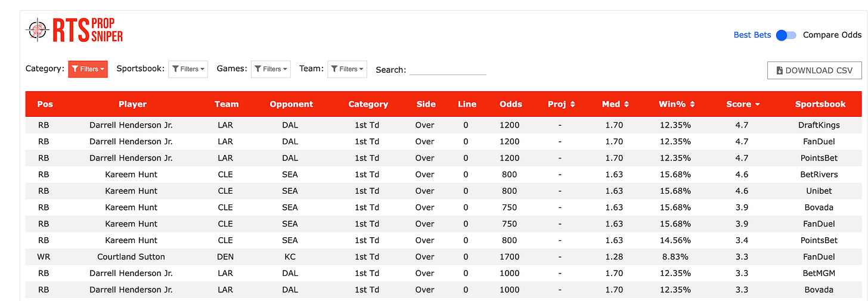Click the Courtland Sutton player name
This screenshot has height=301, width=868.
131,257
